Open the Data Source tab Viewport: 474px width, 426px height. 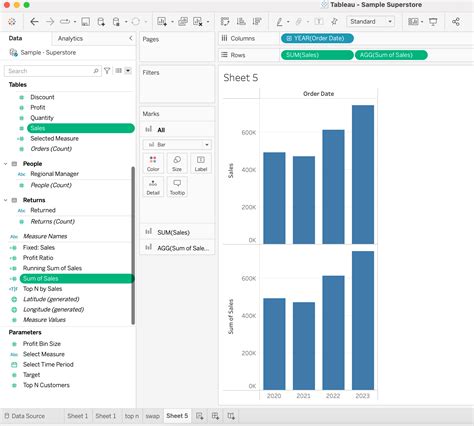25,416
